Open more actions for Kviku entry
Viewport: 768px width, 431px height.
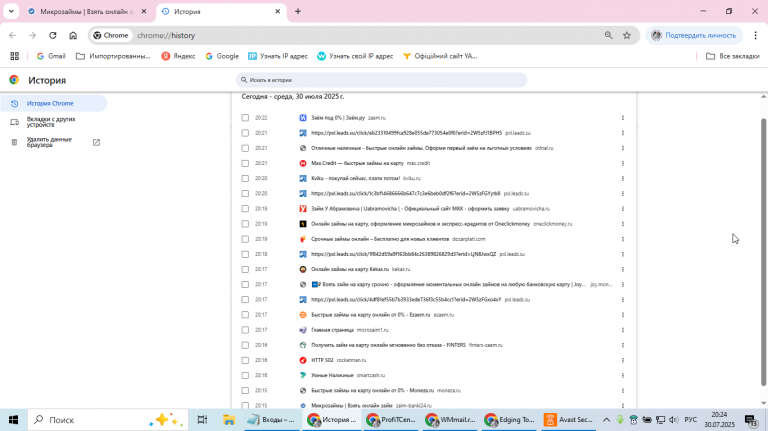point(623,178)
